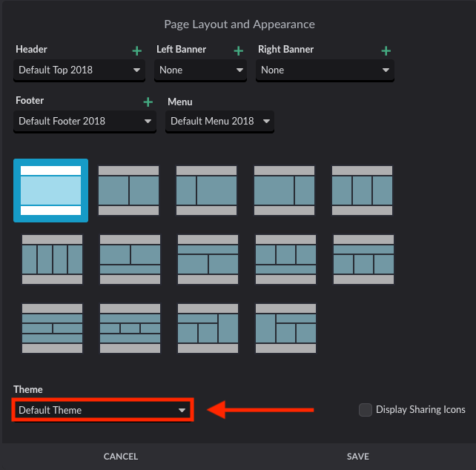Screen dimensions: 476x470
Task: Choose the narrow-left wide-right two column layout
Action: (206, 191)
